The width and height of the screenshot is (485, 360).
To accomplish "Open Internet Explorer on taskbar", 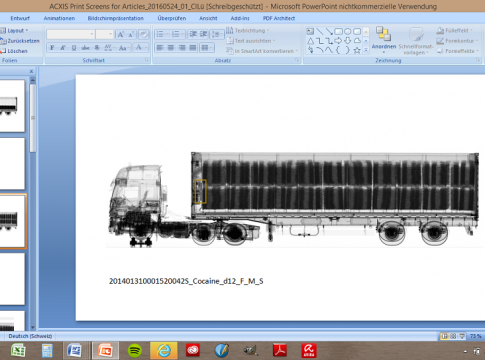I will (164, 351).
